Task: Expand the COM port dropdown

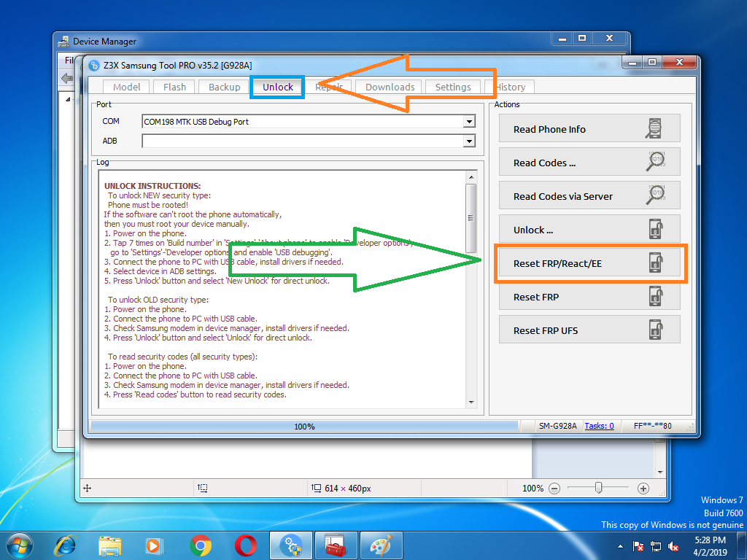Action: pos(469,122)
